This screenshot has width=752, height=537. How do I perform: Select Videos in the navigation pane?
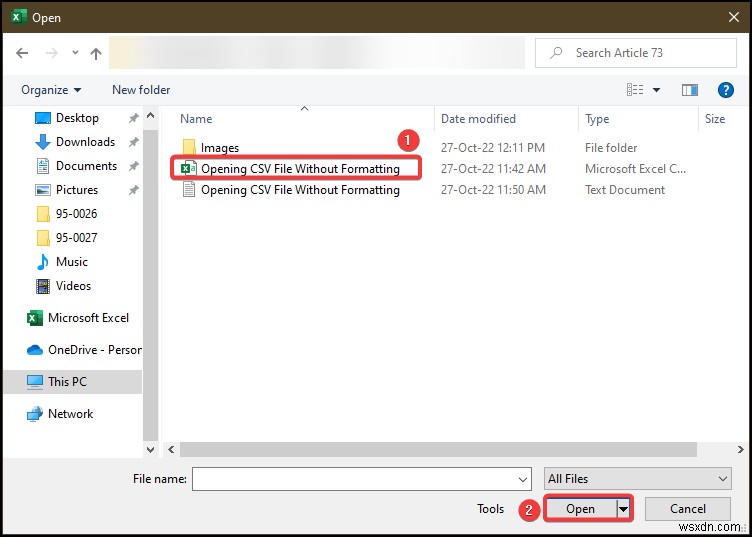point(73,286)
